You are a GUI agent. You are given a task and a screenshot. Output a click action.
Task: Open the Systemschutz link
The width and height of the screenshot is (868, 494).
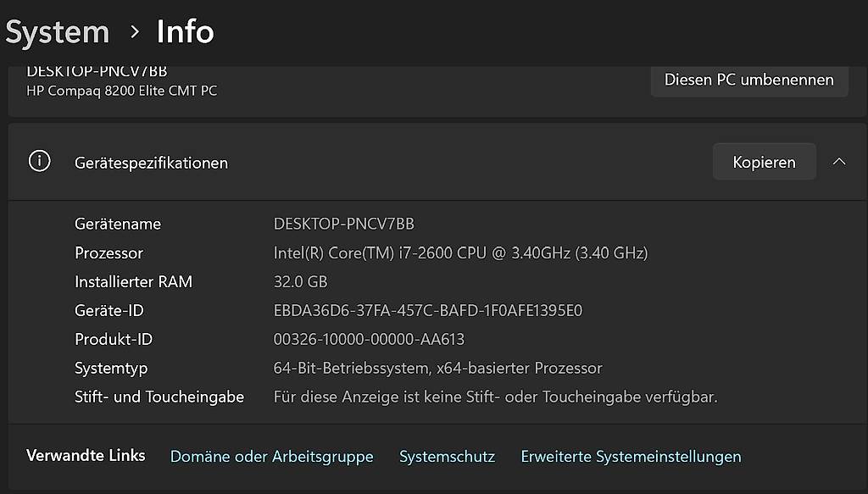(447, 457)
